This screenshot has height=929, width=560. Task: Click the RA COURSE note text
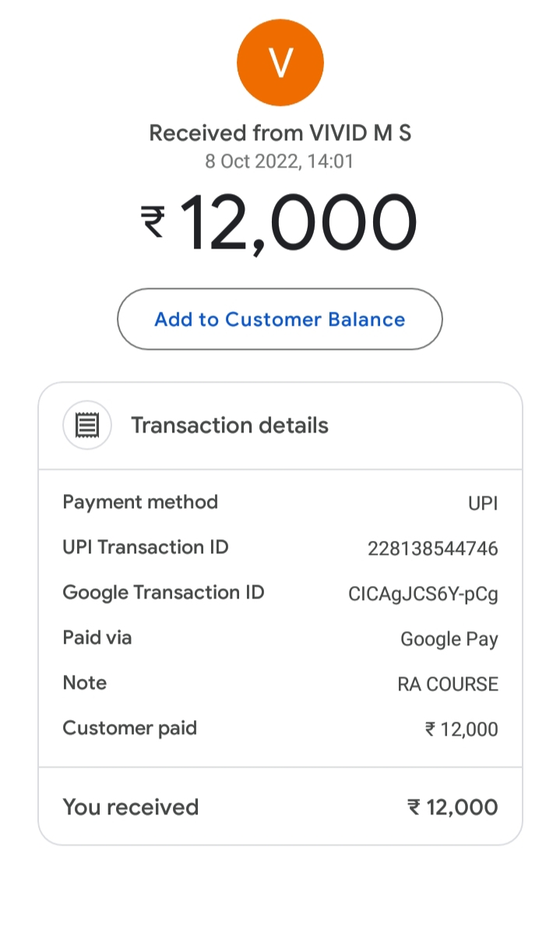[x=448, y=684]
